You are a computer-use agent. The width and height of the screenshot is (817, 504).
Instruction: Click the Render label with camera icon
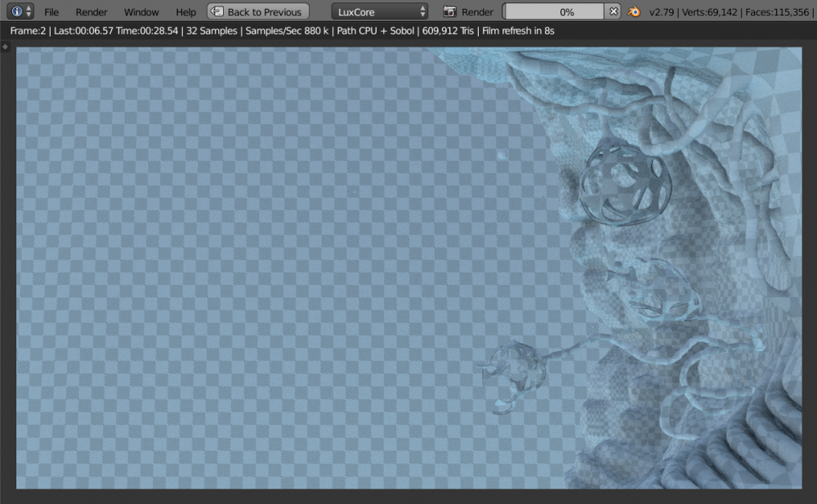point(468,11)
